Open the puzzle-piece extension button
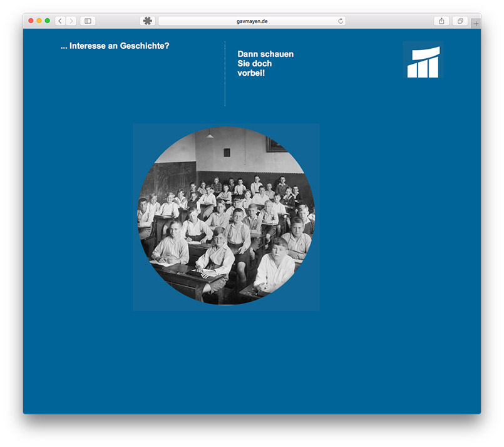The height and width of the screenshot is (447, 504). tap(148, 21)
